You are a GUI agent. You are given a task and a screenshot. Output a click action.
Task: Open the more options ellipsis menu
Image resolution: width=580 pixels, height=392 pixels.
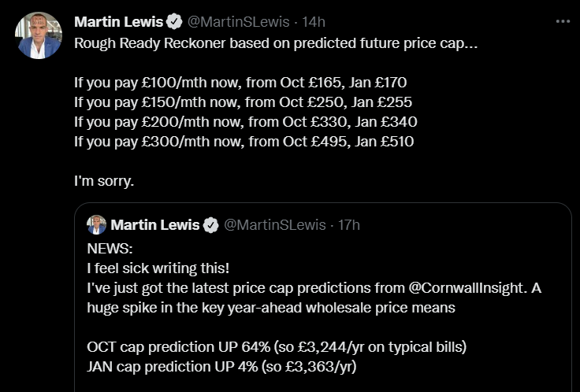[x=562, y=22]
